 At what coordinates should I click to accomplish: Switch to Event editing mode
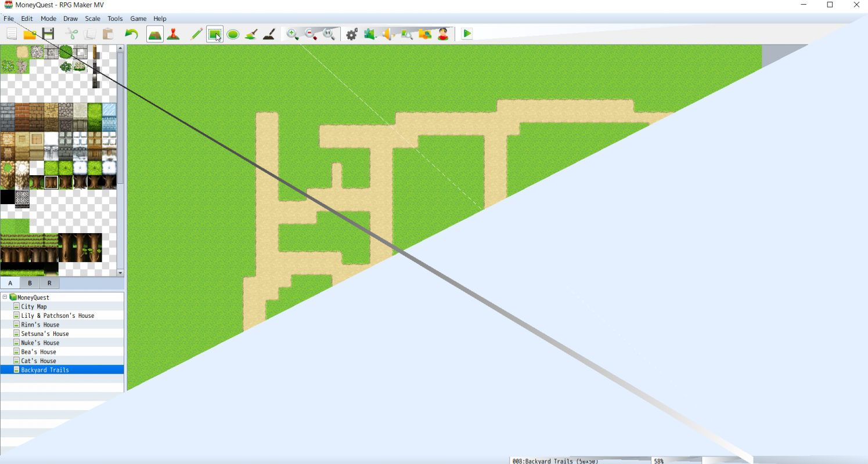pyautogui.click(x=174, y=34)
